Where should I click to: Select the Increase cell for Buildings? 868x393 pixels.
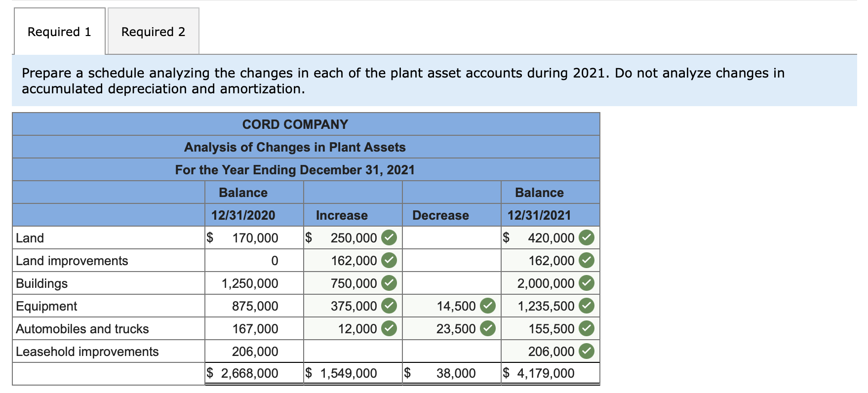353,283
